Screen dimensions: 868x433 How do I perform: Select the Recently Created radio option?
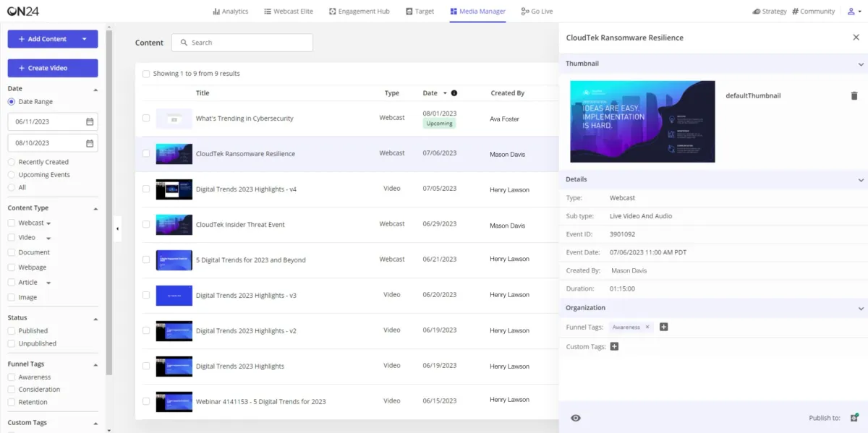click(x=12, y=162)
